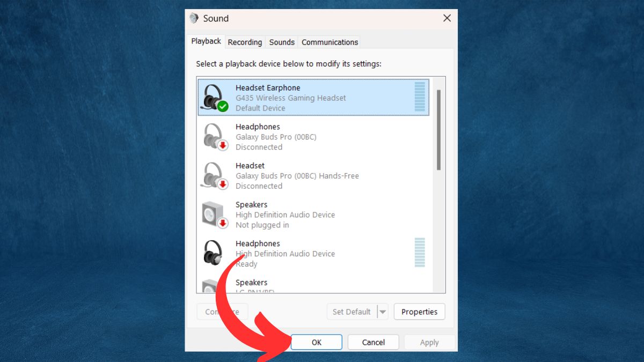Select the Headphones Ready device name
Viewport: 644px width, 362px height.
pyautogui.click(x=258, y=243)
